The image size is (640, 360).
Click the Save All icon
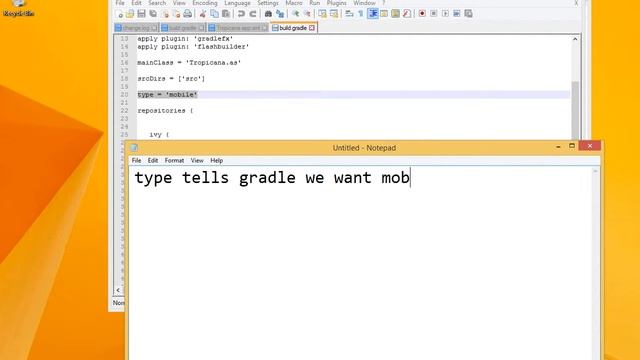[153, 14]
